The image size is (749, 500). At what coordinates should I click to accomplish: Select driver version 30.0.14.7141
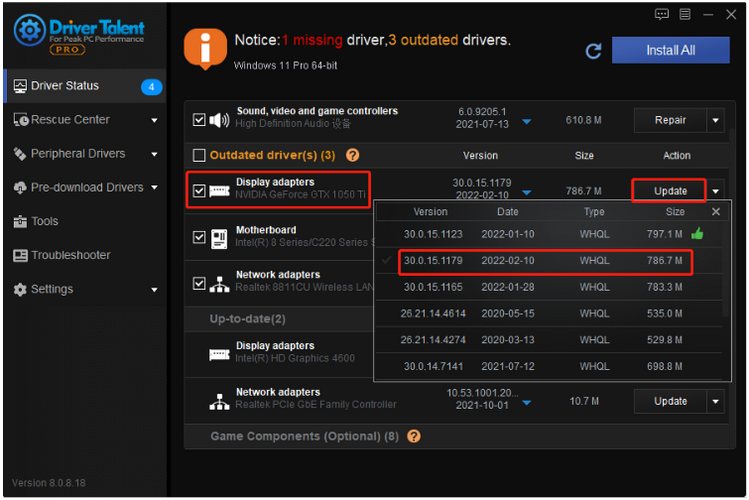[549, 366]
